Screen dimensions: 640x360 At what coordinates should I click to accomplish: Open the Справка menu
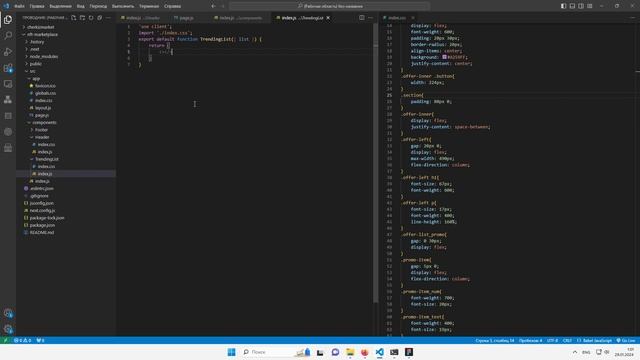point(172,6)
